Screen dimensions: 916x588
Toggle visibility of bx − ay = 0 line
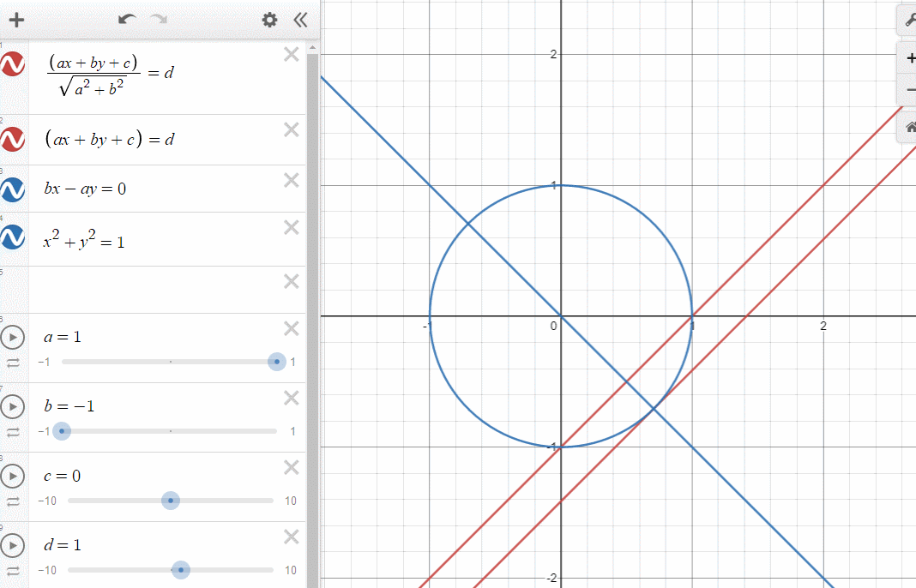coord(13,189)
